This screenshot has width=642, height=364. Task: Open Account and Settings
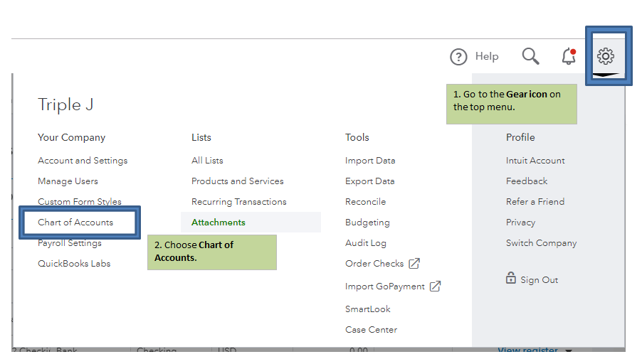point(83,161)
